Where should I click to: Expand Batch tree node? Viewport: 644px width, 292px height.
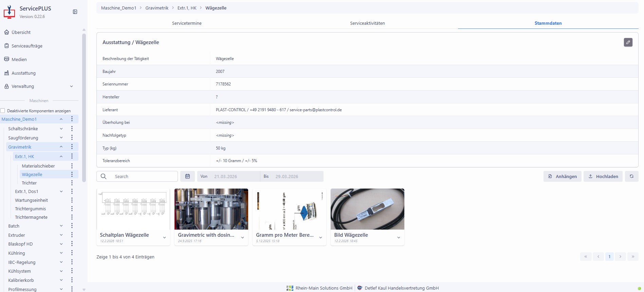[x=61, y=226]
